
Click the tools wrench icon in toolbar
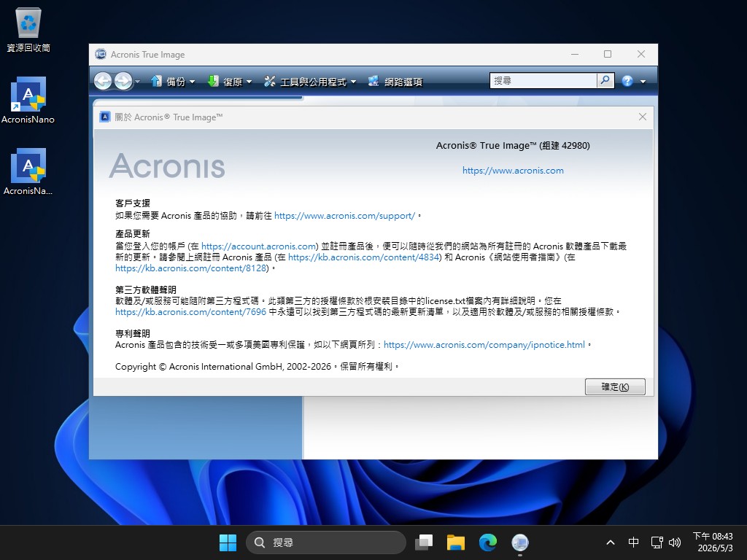(270, 81)
